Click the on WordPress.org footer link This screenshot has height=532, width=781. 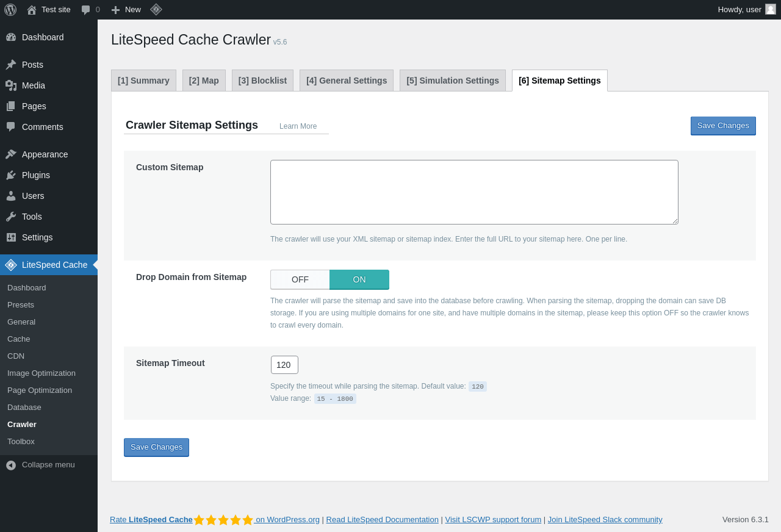point(287,520)
